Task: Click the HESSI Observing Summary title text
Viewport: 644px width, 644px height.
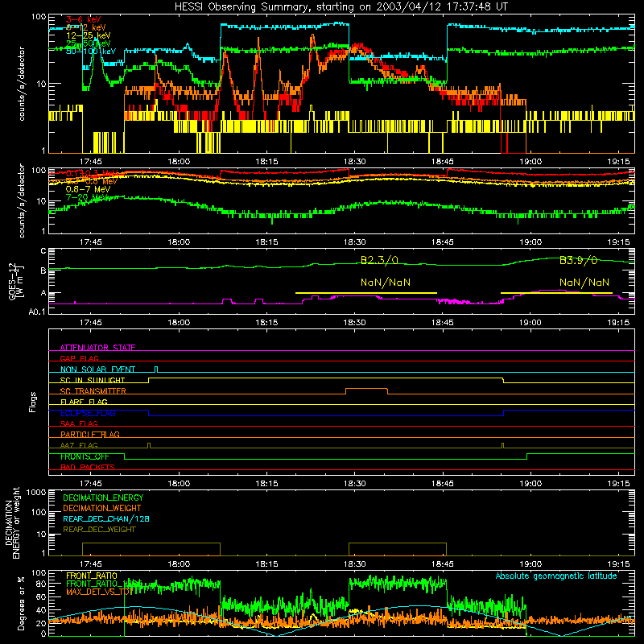Action: click(341, 7)
